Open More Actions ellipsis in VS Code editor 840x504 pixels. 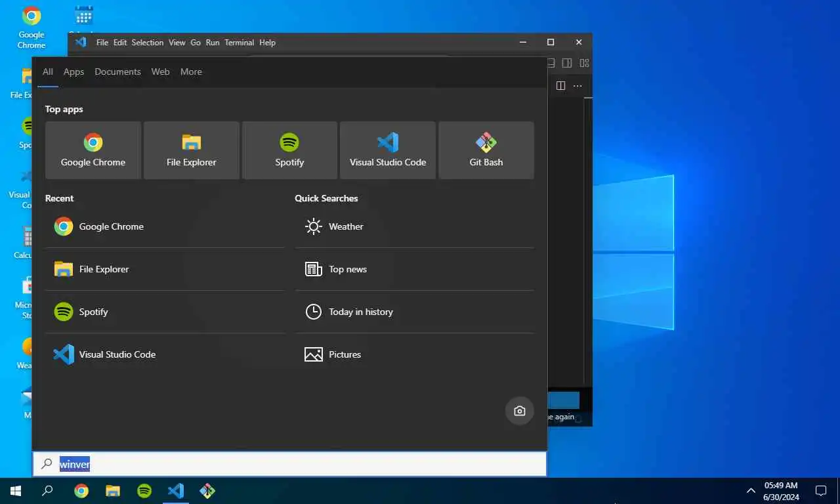577,85
